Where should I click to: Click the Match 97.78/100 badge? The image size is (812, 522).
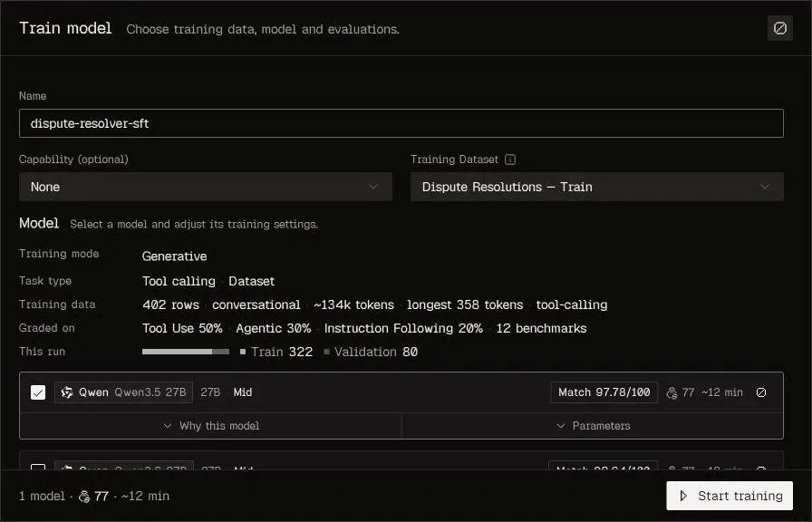pyautogui.click(x=604, y=392)
